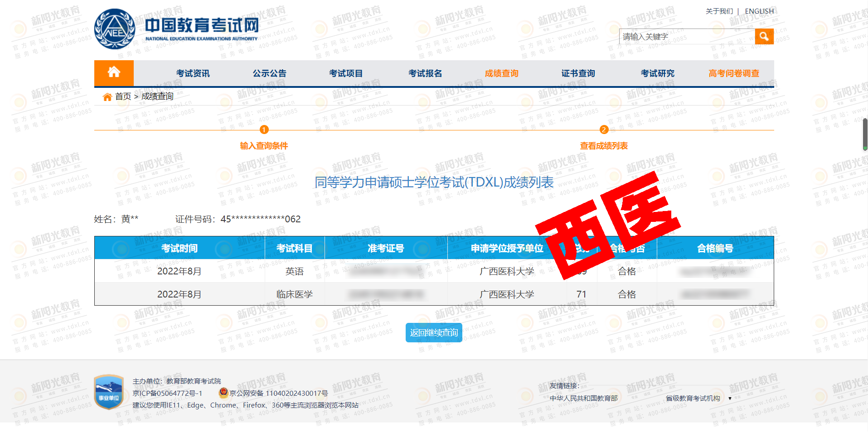Open the 考试研究 menu
868x432 pixels.
[658, 73]
